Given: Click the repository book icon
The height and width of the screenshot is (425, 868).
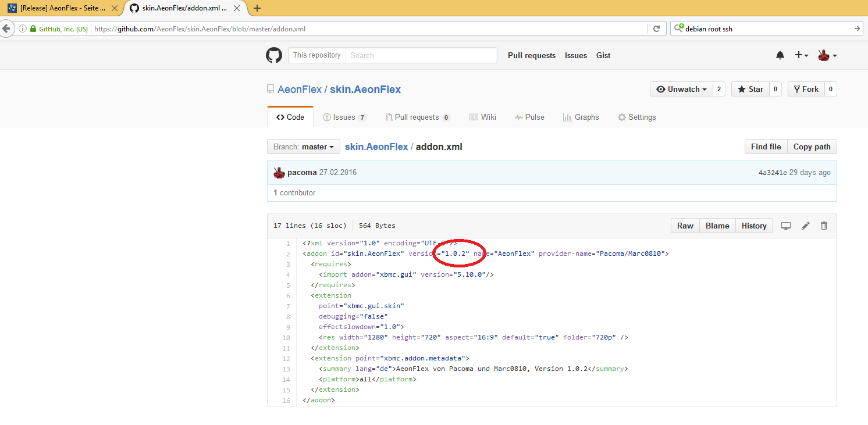Looking at the screenshot, I should pyautogui.click(x=271, y=89).
